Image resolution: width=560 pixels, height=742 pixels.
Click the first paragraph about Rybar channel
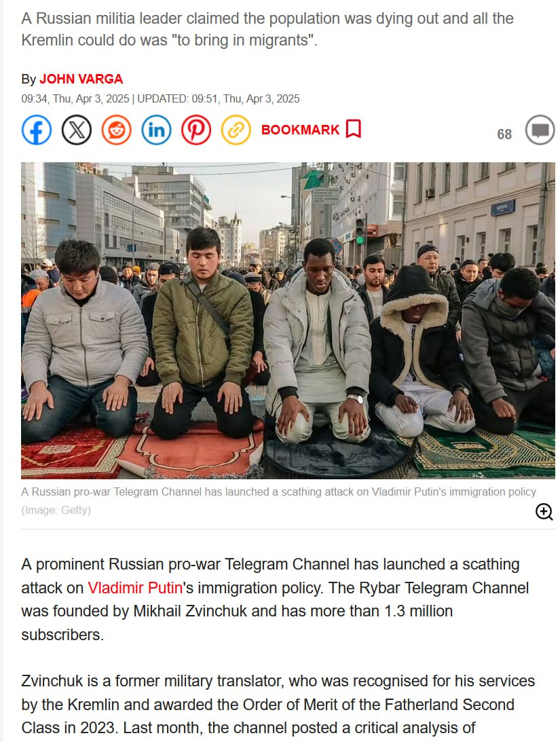click(275, 599)
